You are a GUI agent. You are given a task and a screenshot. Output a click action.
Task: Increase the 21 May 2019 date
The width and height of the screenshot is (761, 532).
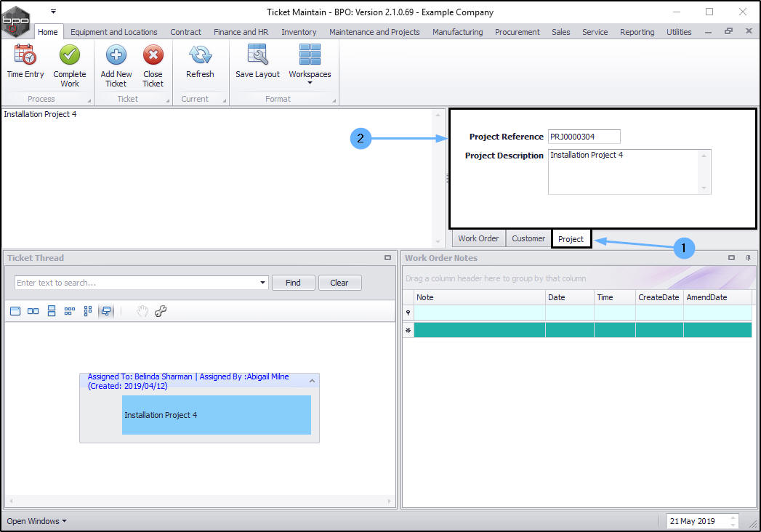coord(733,517)
